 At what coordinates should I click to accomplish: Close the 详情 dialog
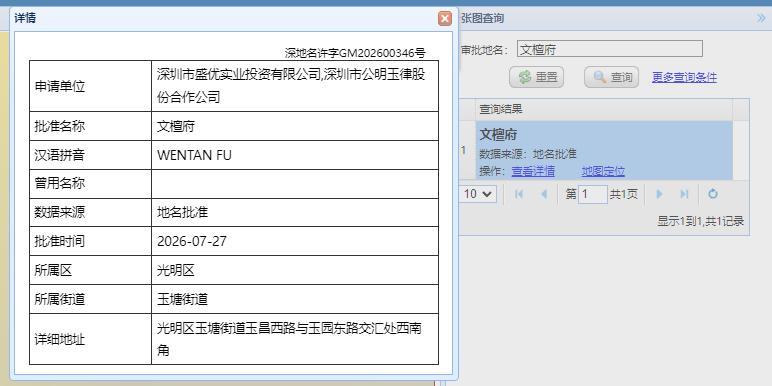pos(445,19)
